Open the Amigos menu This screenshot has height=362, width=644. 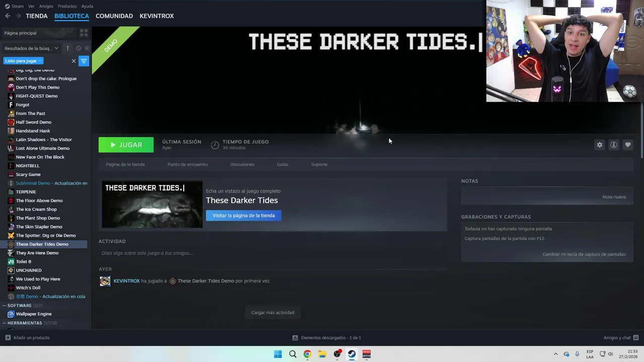46,7
